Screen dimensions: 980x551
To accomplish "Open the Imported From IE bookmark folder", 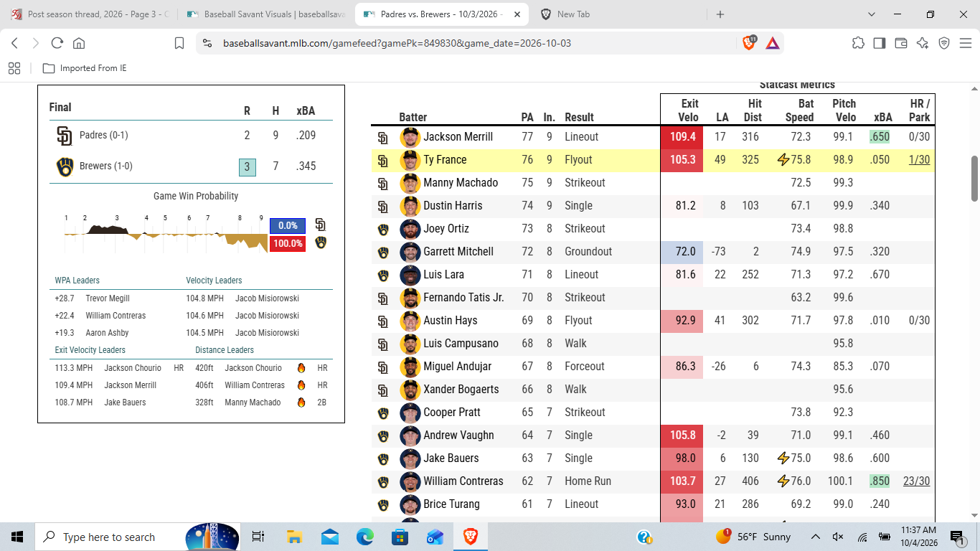I will tap(85, 68).
